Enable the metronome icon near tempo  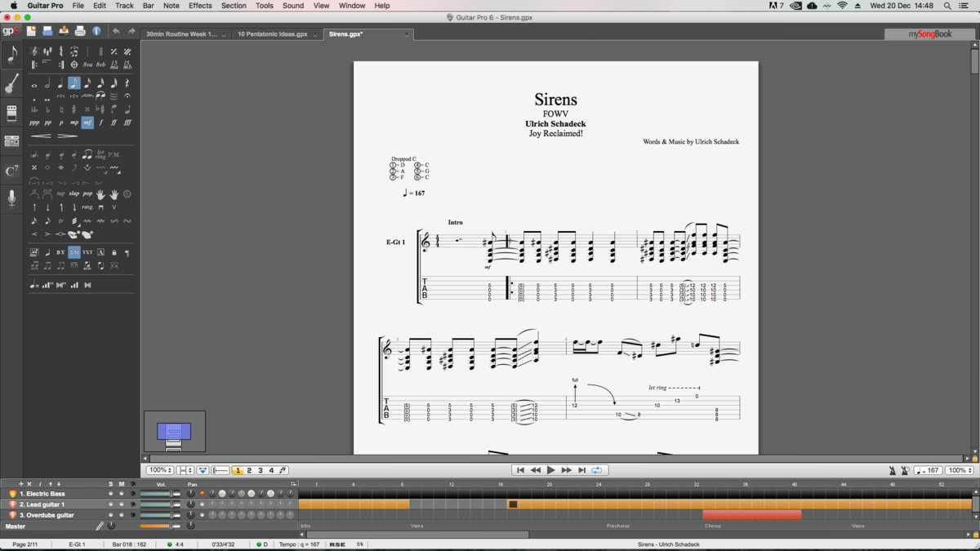point(892,470)
